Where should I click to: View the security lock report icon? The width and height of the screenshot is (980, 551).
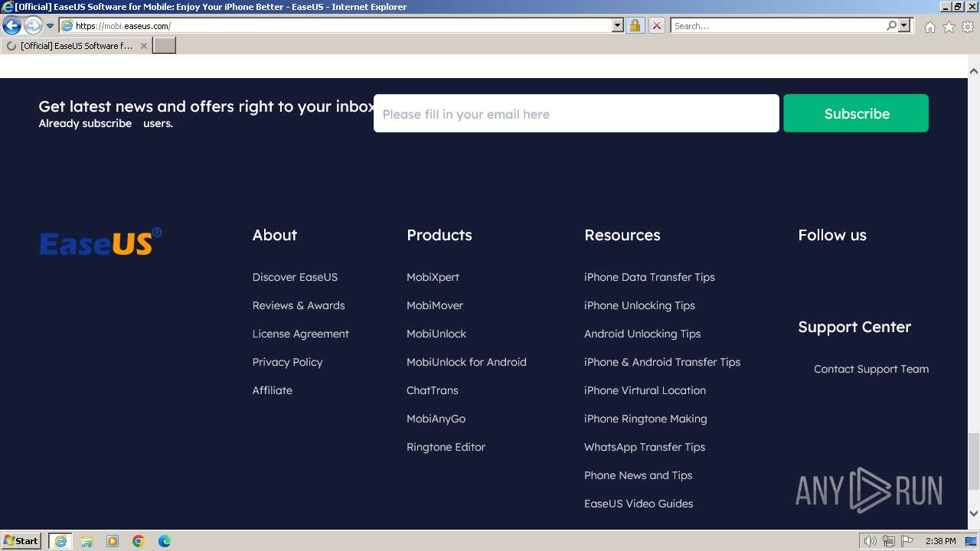(635, 26)
